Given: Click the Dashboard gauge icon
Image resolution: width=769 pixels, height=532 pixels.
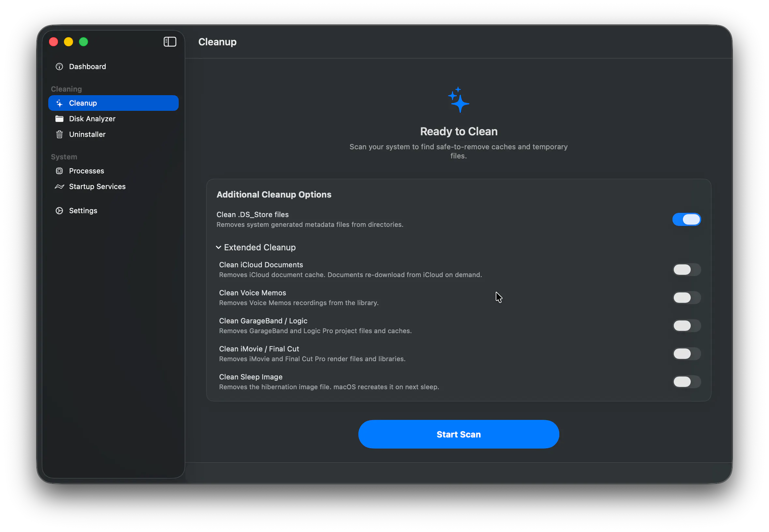Looking at the screenshot, I should tap(59, 66).
